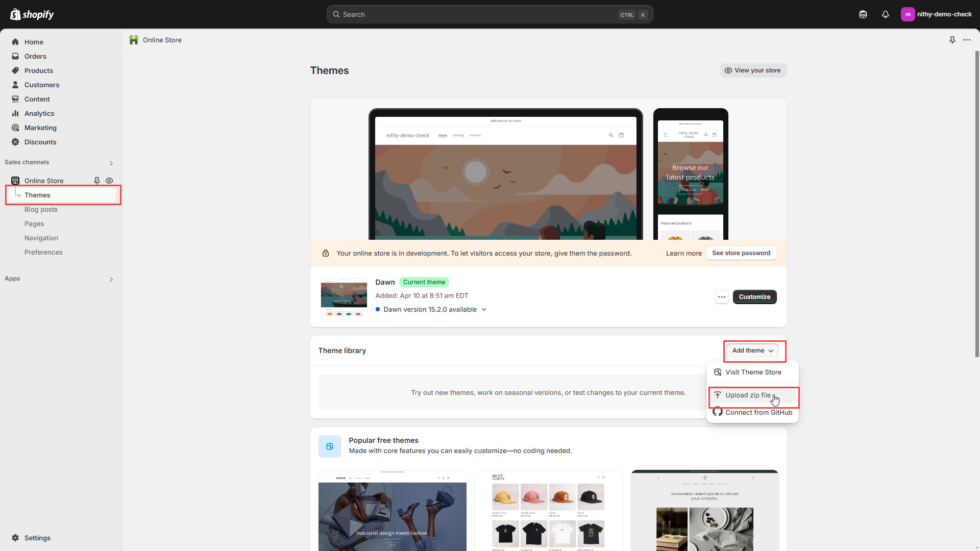Click the Customize button
The image size is (980, 551).
(x=754, y=297)
